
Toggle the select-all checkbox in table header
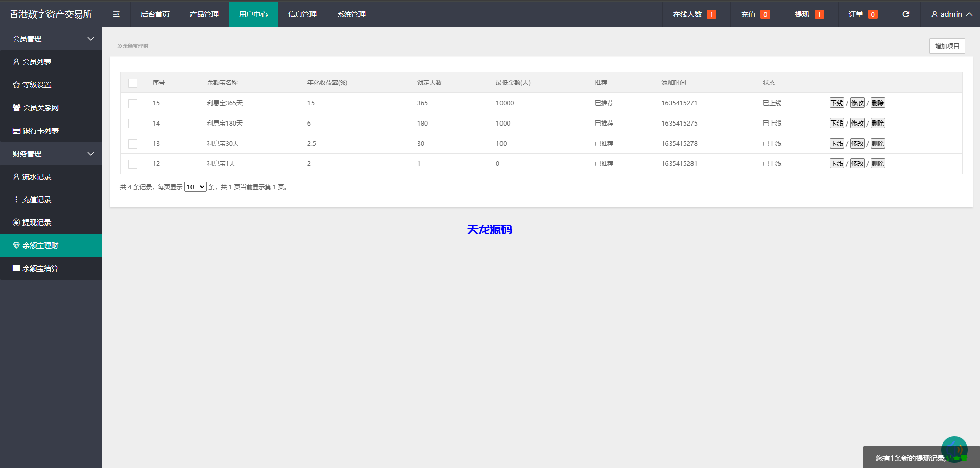[133, 83]
